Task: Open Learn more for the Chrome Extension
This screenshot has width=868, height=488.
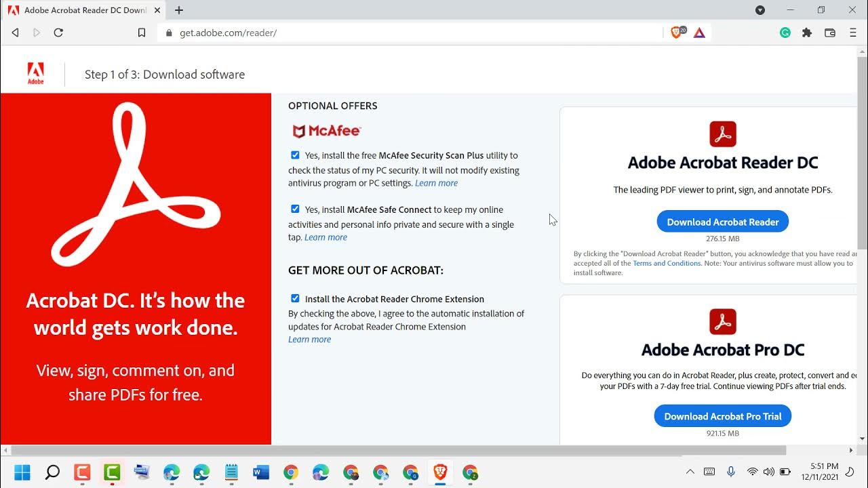Action: click(x=309, y=340)
